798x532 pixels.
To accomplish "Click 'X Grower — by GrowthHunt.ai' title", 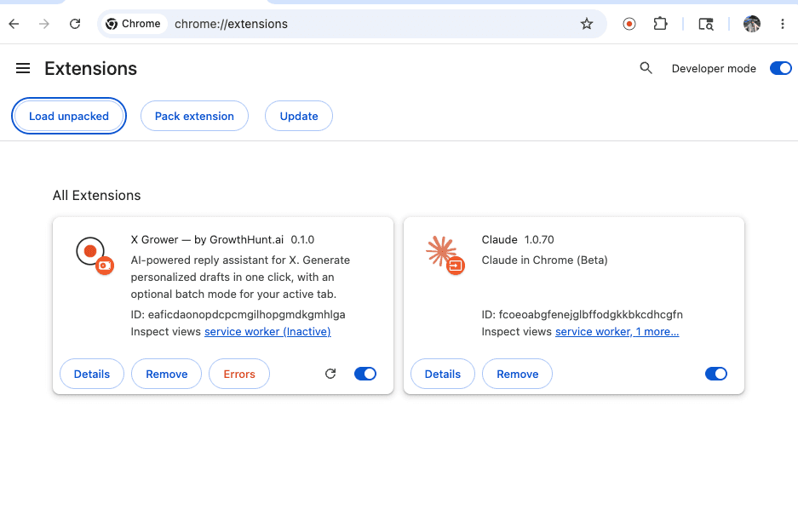I will click(207, 239).
